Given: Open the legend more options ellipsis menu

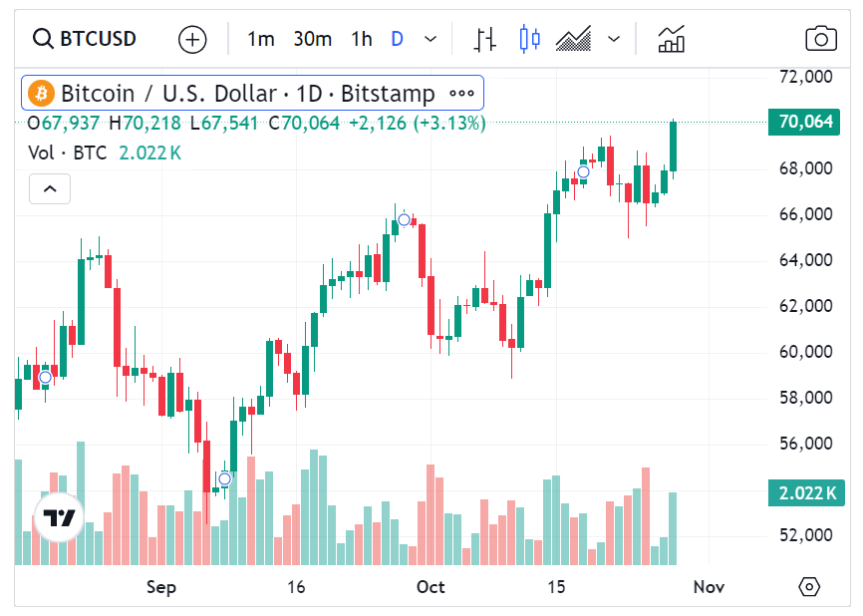Looking at the screenshot, I should point(460,93).
